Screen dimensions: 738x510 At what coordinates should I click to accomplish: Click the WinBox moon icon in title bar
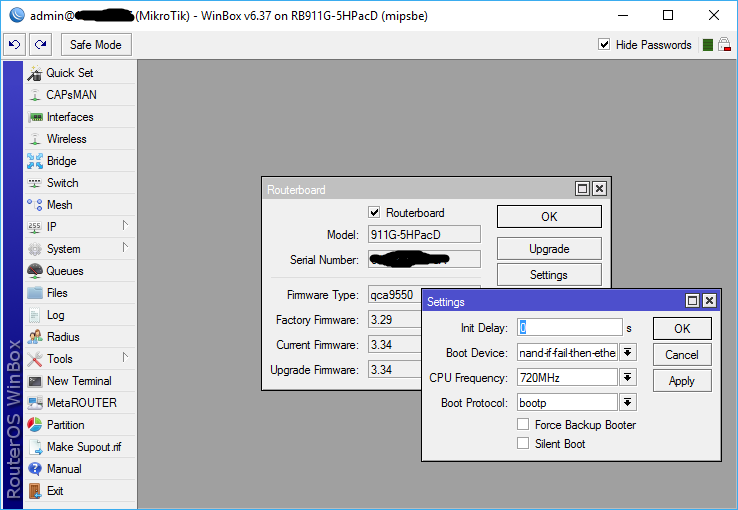[x=17, y=15]
